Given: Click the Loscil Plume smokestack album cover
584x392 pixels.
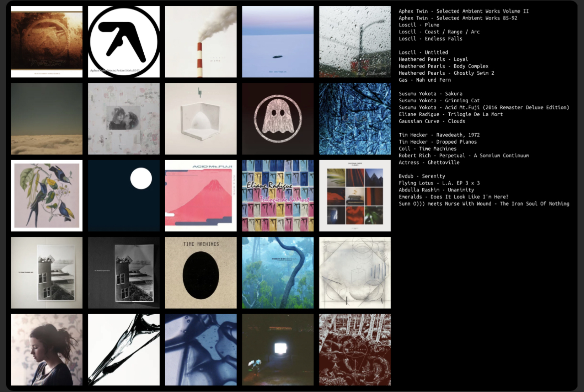Looking at the screenshot, I should click(201, 42).
